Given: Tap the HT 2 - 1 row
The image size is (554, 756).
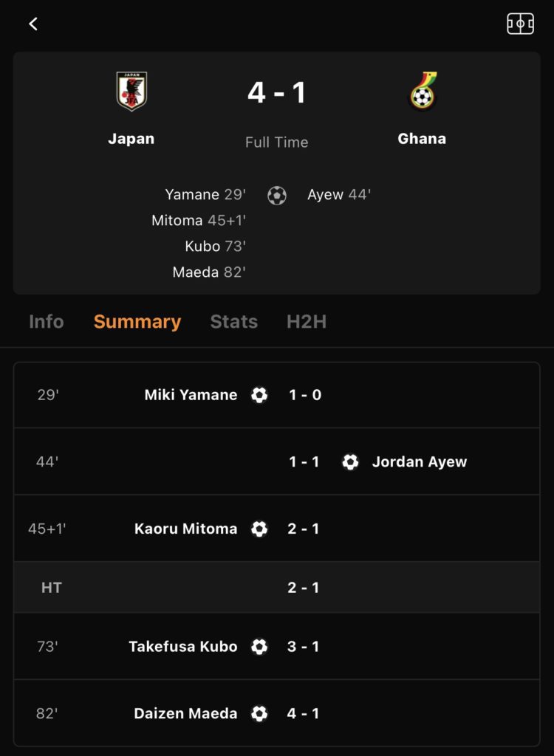Looking at the screenshot, I should [x=276, y=587].
